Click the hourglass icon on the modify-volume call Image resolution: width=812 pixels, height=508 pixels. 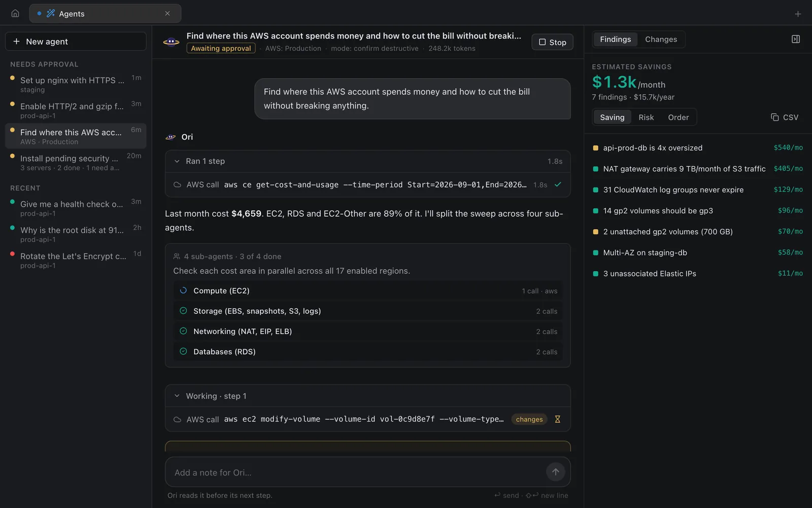coord(557,419)
